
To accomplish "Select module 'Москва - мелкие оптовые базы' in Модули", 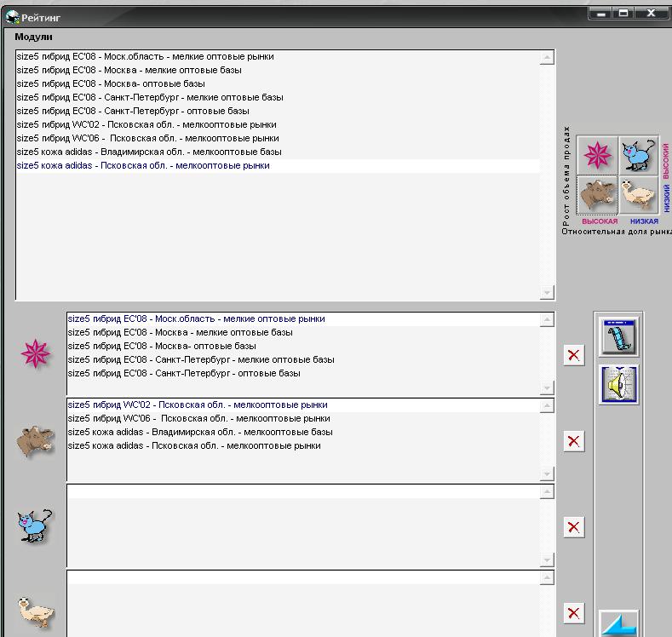I will pos(278,70).
